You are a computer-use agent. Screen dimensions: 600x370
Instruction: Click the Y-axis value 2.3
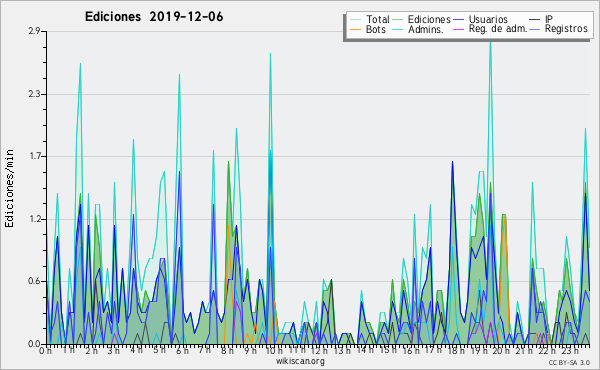point(34,94)
